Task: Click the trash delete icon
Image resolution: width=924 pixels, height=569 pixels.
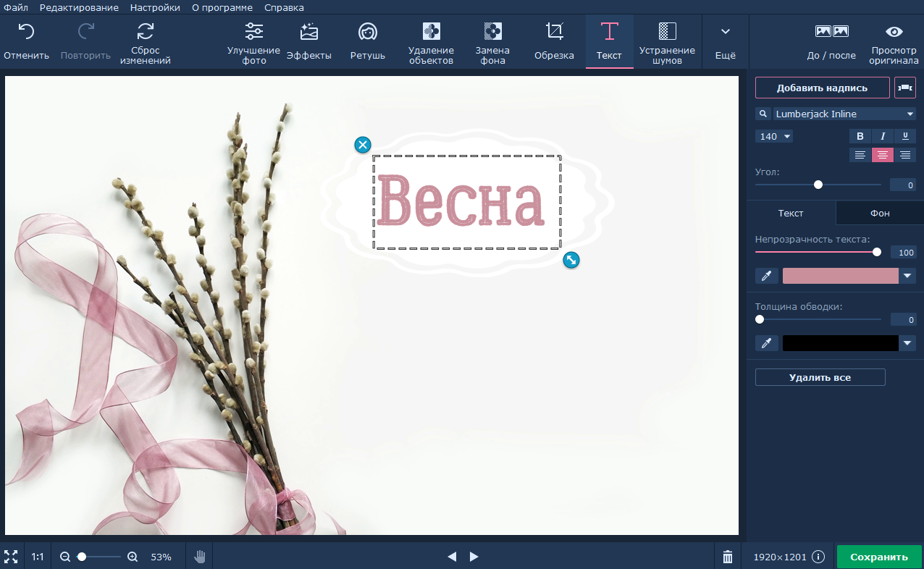Action: (728, 557)
